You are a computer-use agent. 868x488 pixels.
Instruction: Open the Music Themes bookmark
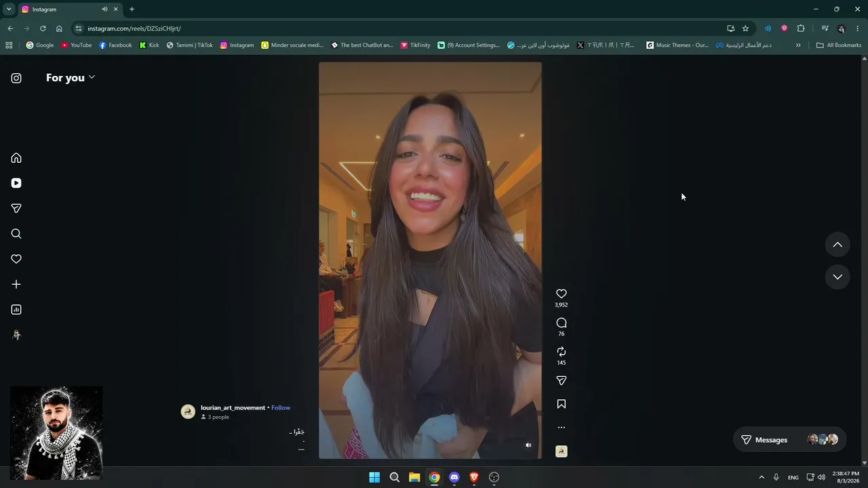click(x=677, y=45)
